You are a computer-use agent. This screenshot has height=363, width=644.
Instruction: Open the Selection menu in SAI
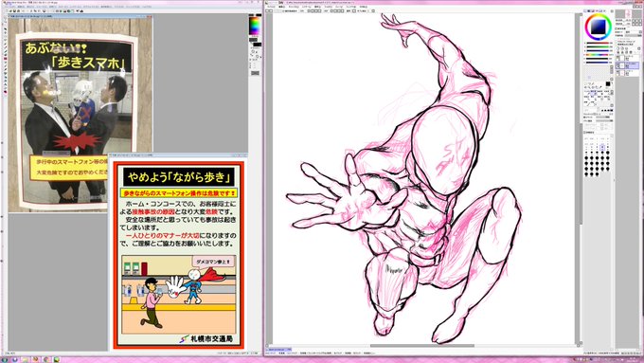pyautogui.click(x=317, y=7)
